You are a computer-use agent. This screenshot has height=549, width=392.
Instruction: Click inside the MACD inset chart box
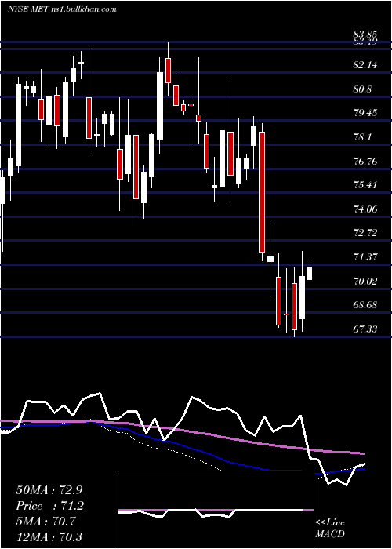coord(216,510)
